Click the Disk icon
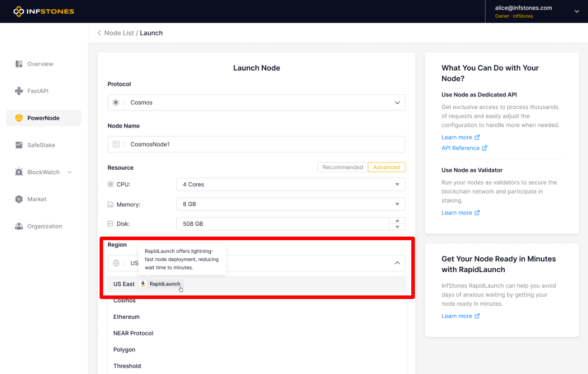The width and height of the screenshot is (588, 374). (x=111, y=224)
